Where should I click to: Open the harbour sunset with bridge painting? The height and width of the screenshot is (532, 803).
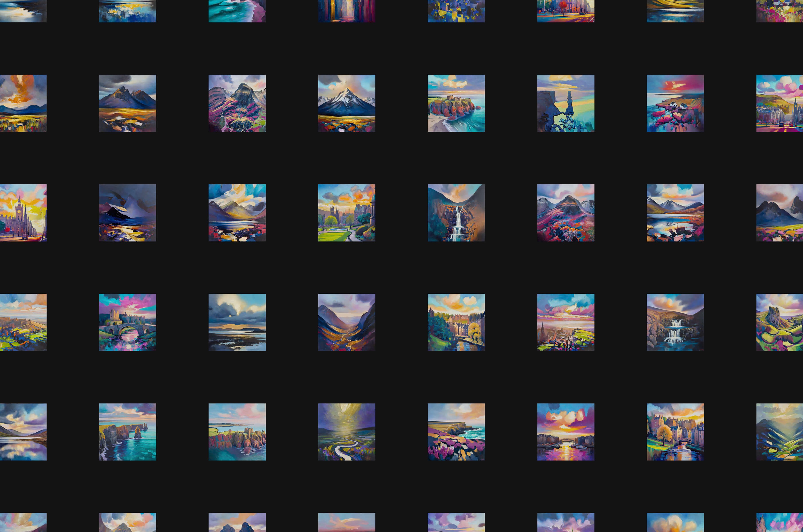point(566,432)
